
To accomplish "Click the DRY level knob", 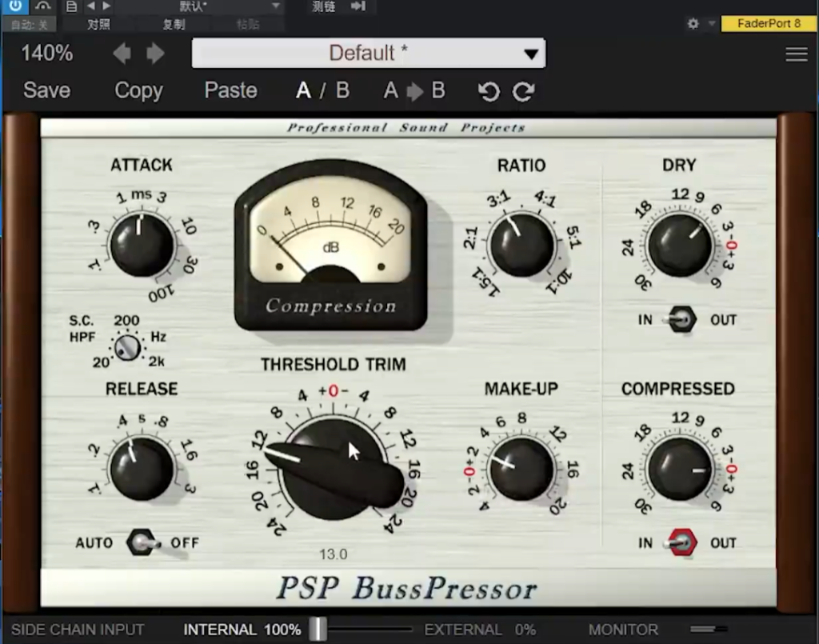I will [x=679, y=246].
